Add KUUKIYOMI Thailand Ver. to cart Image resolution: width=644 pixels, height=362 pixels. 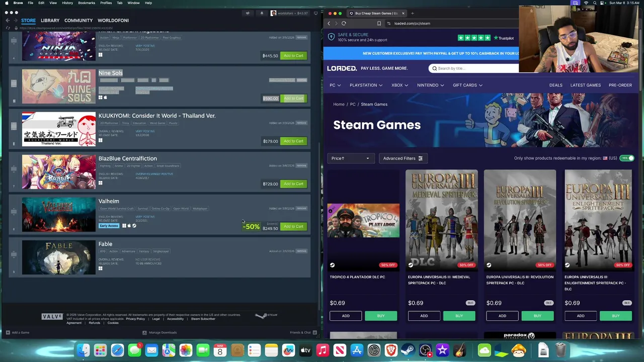(x=293, y=141)
